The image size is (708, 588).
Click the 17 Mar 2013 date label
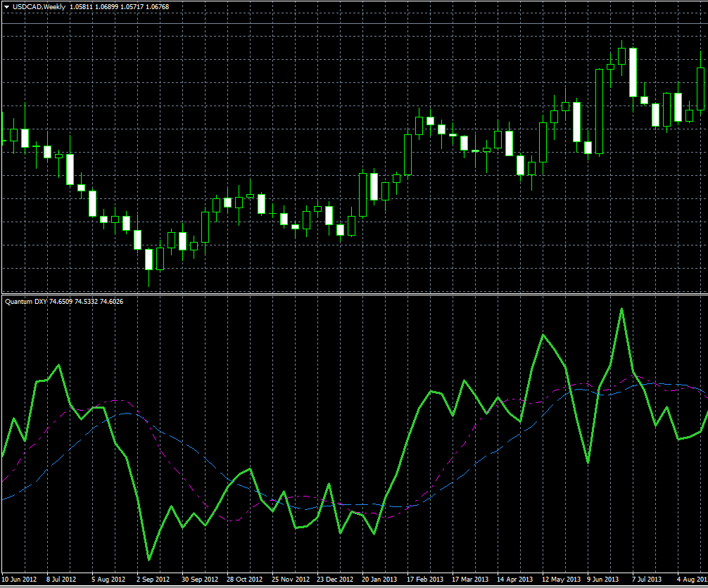click(x=470, y=580)
